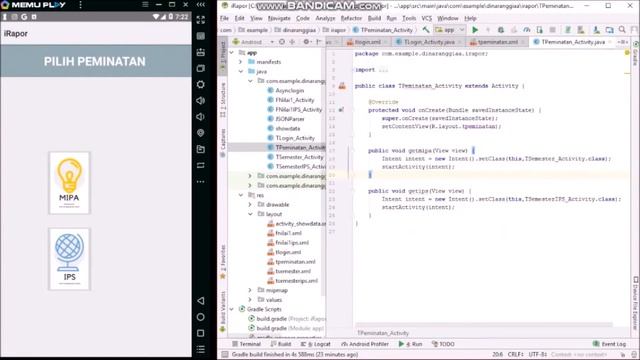640x360 pixels.
Task: Tap the MIPA lightbulb tile in emulator
Action: (69, 182)
